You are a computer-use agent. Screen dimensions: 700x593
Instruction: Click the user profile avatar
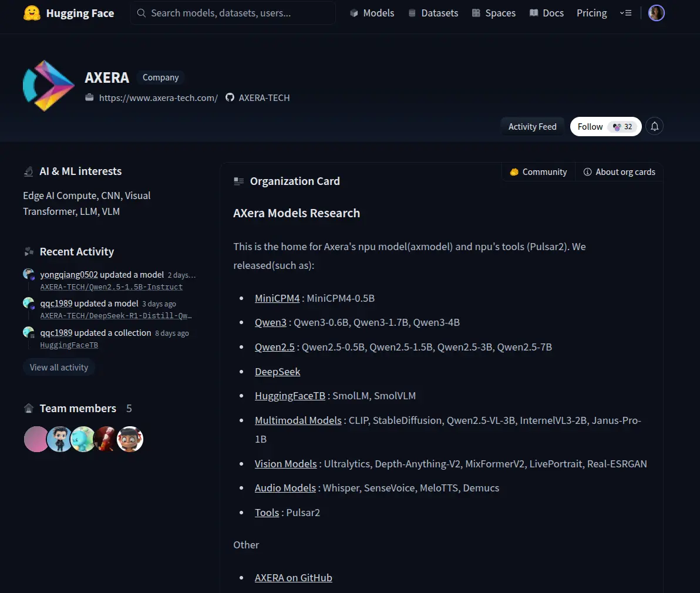[657, 13]
